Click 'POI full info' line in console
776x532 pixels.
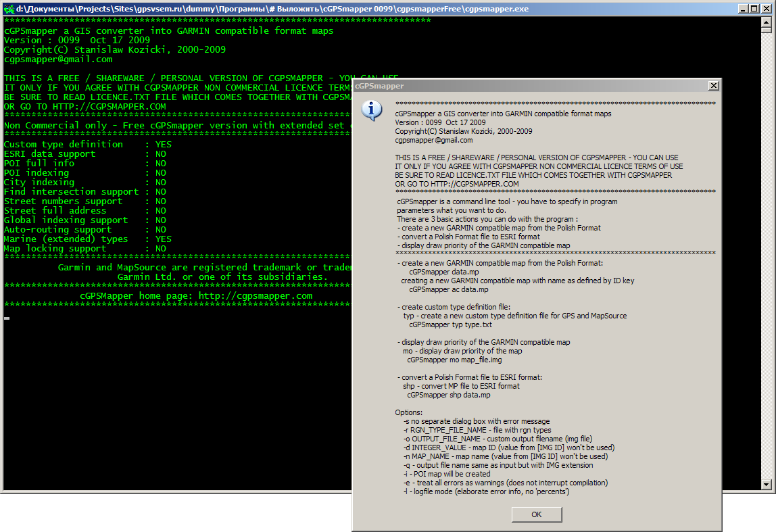pyautogui.click(x=85, y=164)
